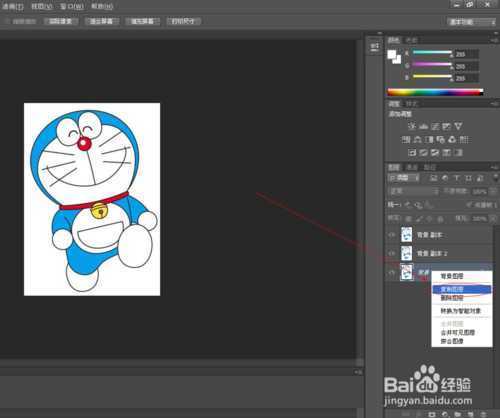Click the 打印尺寸 button
The height and width of the screenshot is (418, 500).
183,21
